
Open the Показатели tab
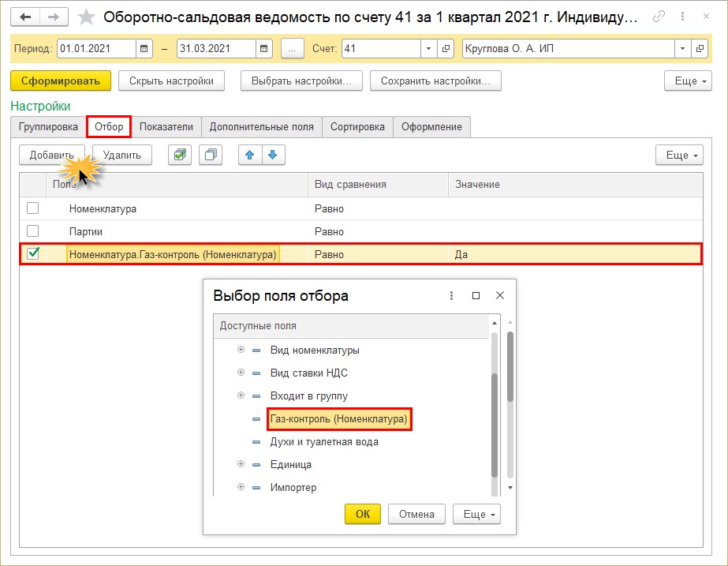(x=166, y=126)
